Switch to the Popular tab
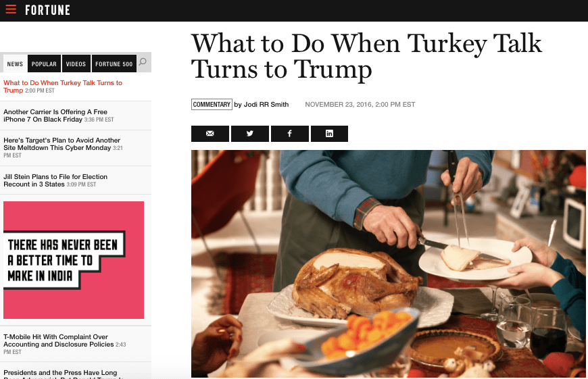The image size is (588, 379). (44, 64)
